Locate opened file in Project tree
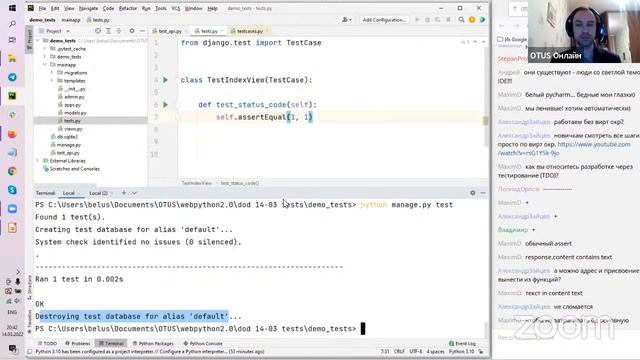The image size is (640, 360). tap(98, 31)
